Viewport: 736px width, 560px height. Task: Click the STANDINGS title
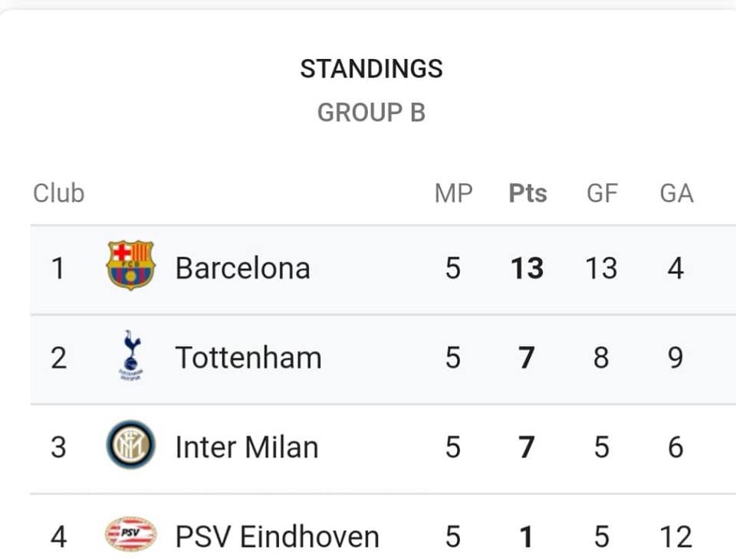371,69
